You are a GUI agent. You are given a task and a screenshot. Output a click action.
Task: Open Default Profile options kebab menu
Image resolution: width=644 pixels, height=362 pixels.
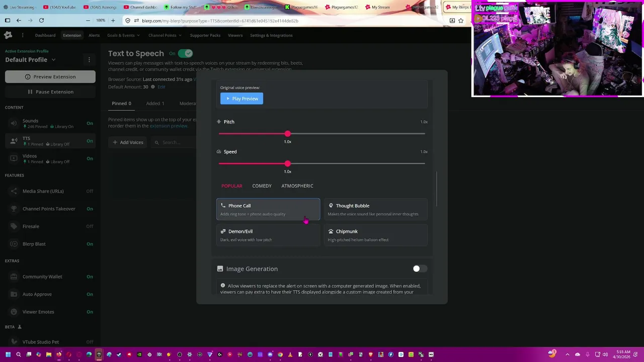point(89,59)
